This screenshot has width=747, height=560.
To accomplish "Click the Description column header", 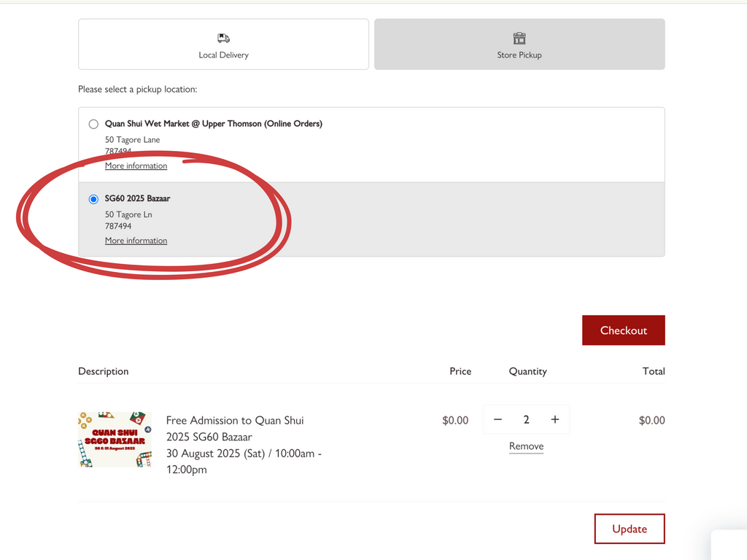I will point(104,371).
